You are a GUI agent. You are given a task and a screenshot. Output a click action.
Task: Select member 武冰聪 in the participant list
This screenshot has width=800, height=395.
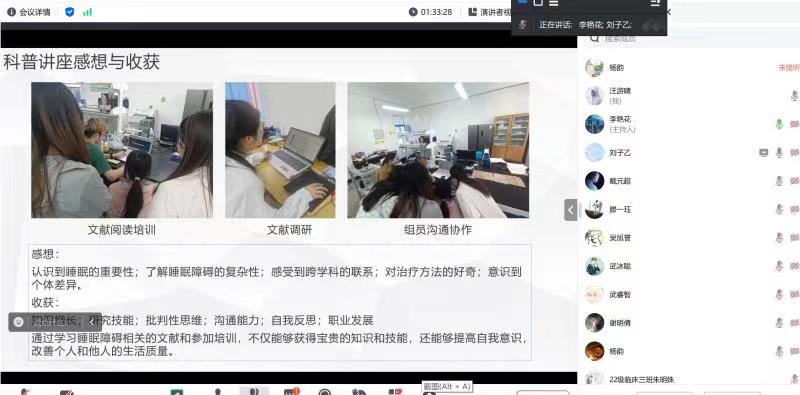(x=689, y=266)
